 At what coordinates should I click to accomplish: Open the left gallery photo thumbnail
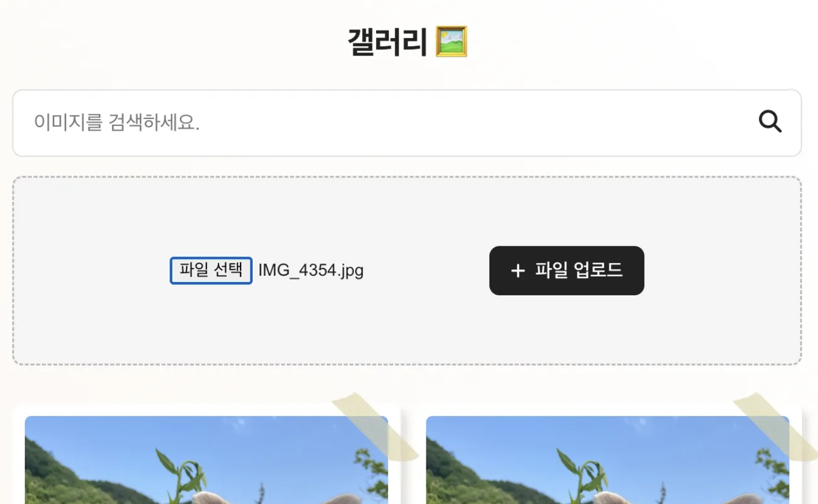pyautogui.click(x=207, y=460)
